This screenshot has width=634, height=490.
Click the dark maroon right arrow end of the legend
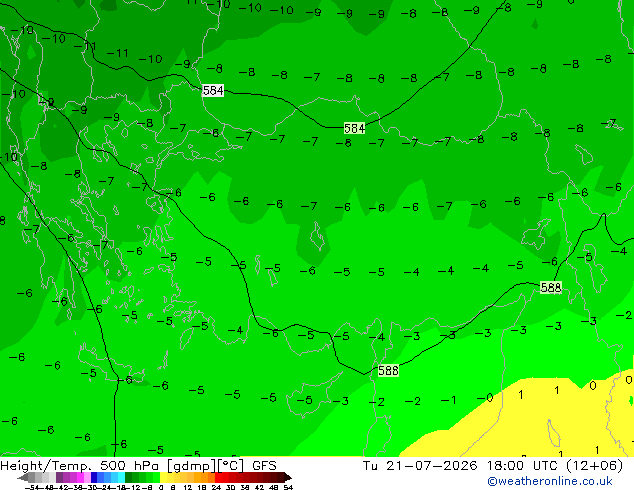pos(288,478)
